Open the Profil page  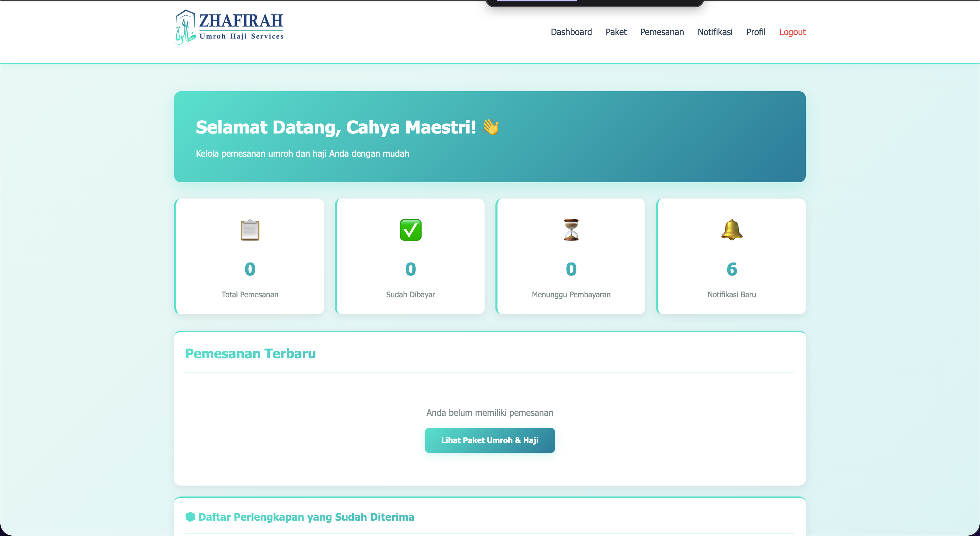[755, 32]
